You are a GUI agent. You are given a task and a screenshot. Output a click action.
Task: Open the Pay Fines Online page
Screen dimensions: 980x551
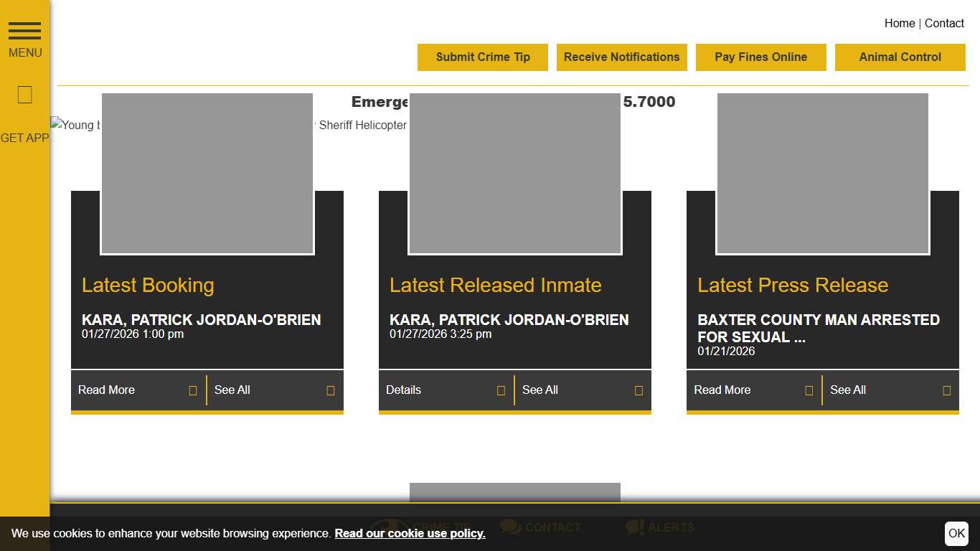[760, 57]
